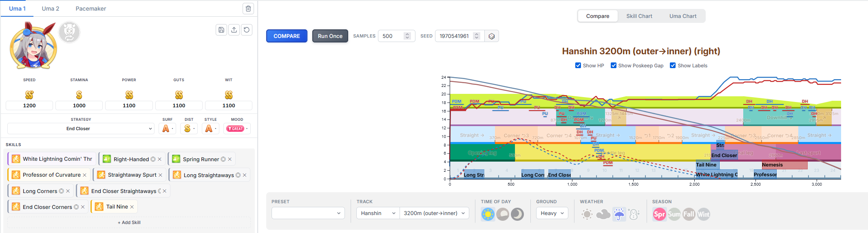The height and width of the screenshot is (233, 868).
Task: Toggle the Show HP checkbox
Action: click(x=578, y=65)
